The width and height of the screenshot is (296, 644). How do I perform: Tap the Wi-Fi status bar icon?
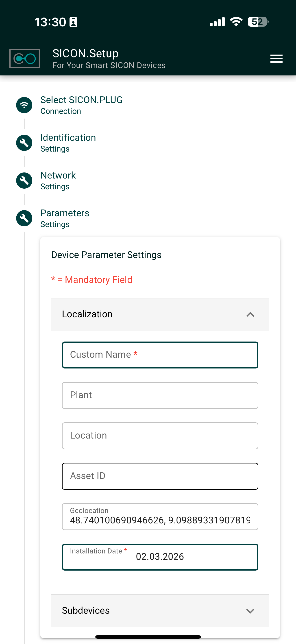(236, 22)
